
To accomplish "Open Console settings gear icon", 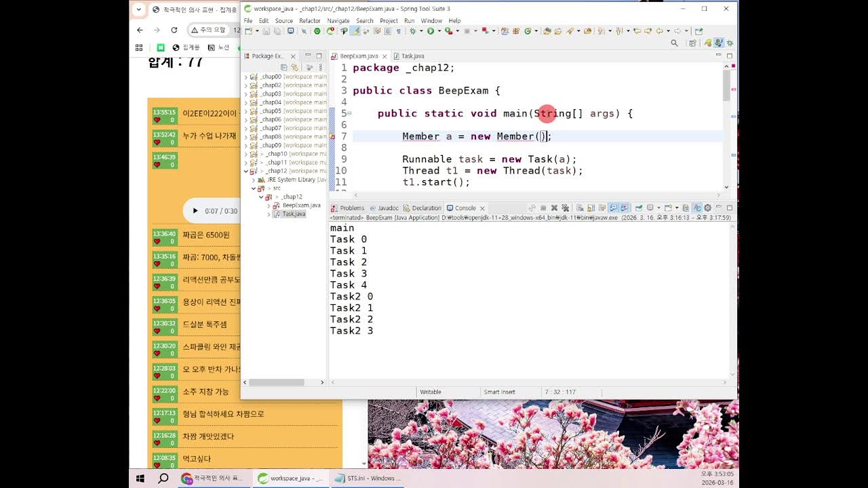I will [x=707, y=208].
